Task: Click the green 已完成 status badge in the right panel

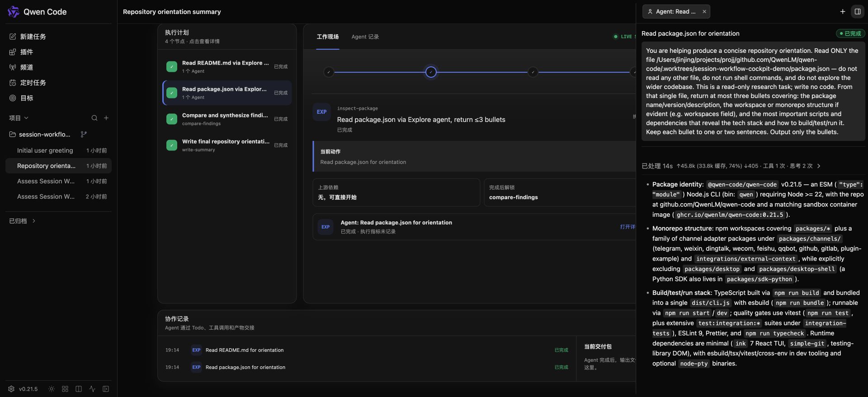Action: [x=850, y=33]
